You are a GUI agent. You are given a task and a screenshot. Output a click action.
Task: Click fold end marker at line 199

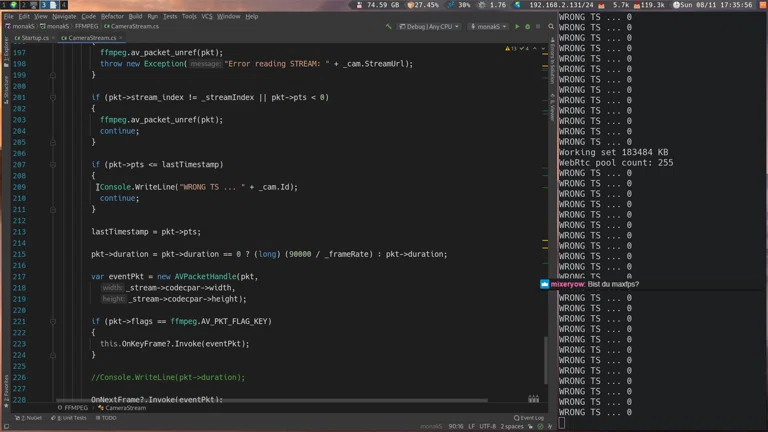tap(53, 75)
